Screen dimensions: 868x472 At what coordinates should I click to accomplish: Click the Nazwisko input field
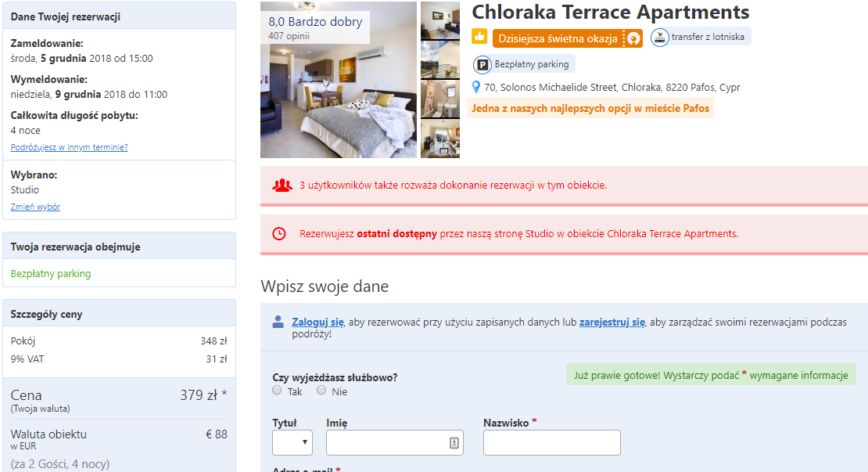pyautogui.click(x=552, y=442)
